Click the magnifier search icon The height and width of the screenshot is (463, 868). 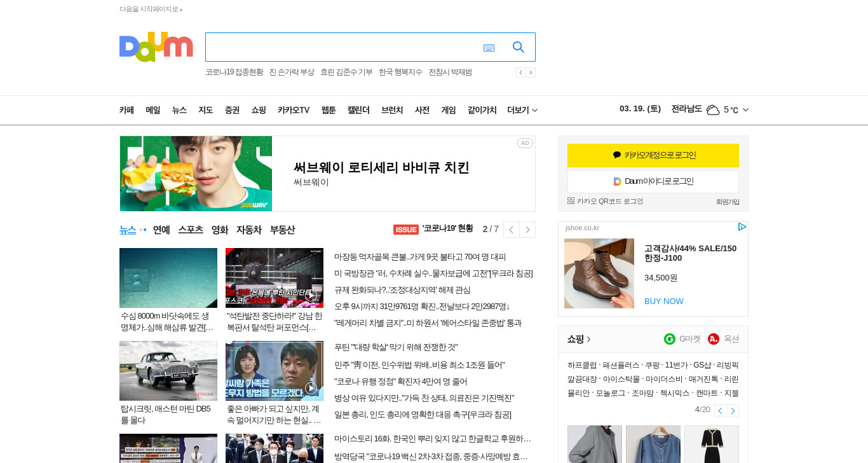point(519,47)
